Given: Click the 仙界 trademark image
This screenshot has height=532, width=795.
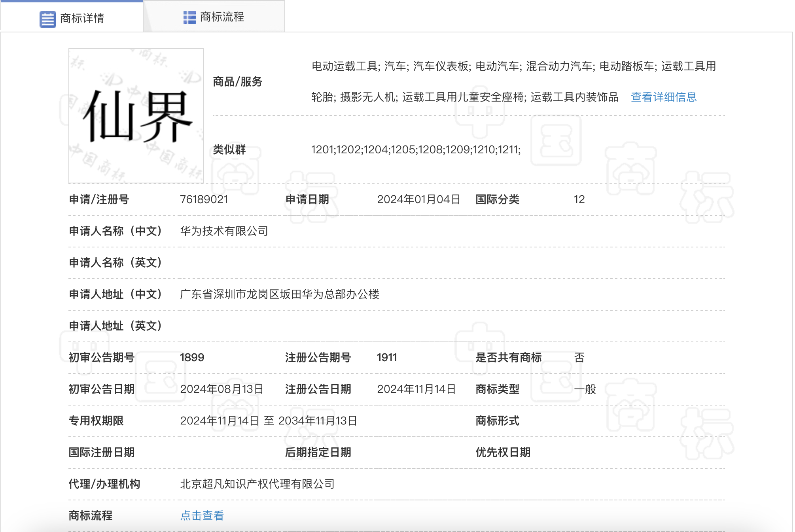Looking at the screenshot, I should pos(136,116).
